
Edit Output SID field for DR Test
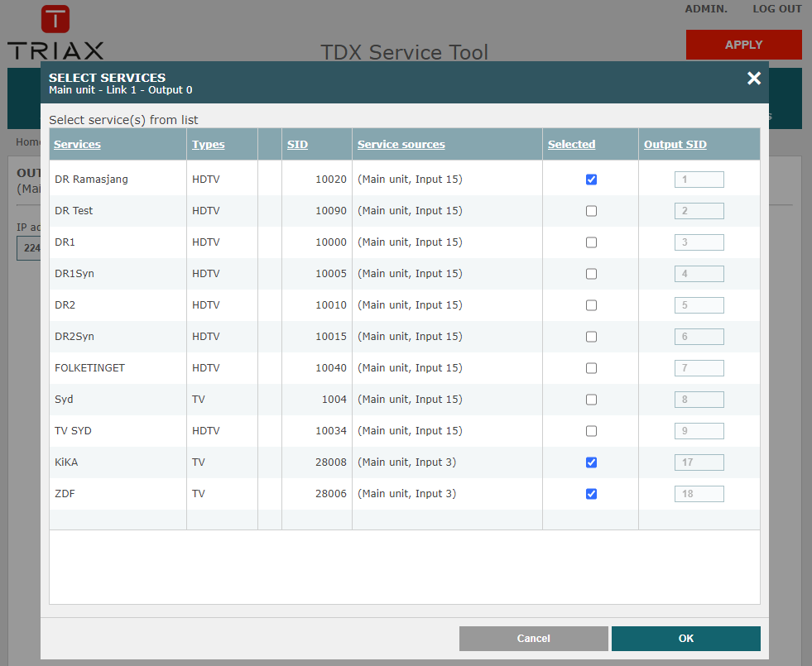pyautogui.click(x=699, y=211)
